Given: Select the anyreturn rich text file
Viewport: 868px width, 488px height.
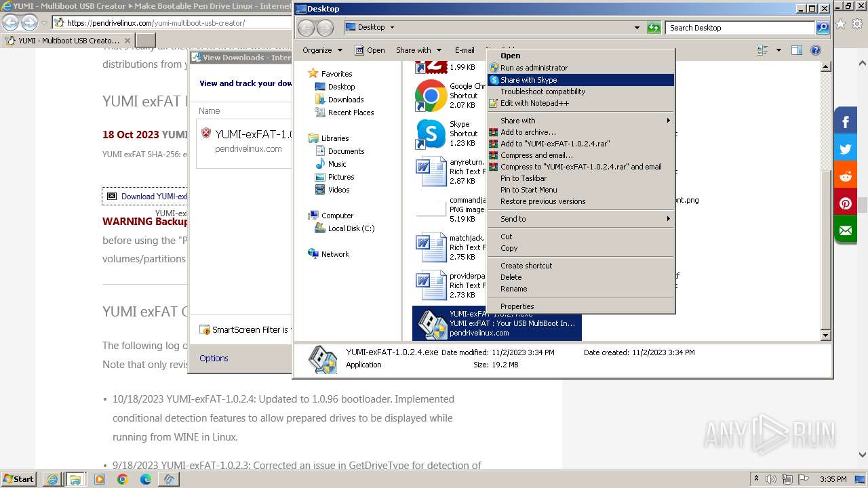Looking at the screenshot, I should click(x=431, y=171).
